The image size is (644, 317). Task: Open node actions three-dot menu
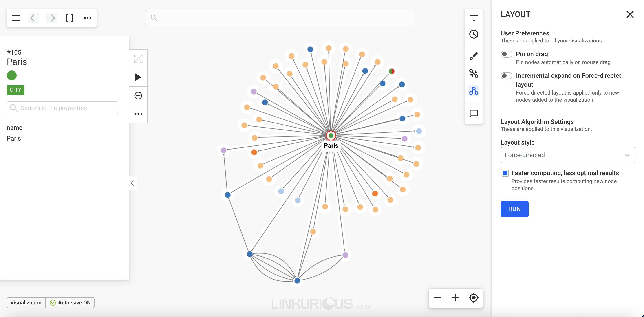[x=138, y=114]
